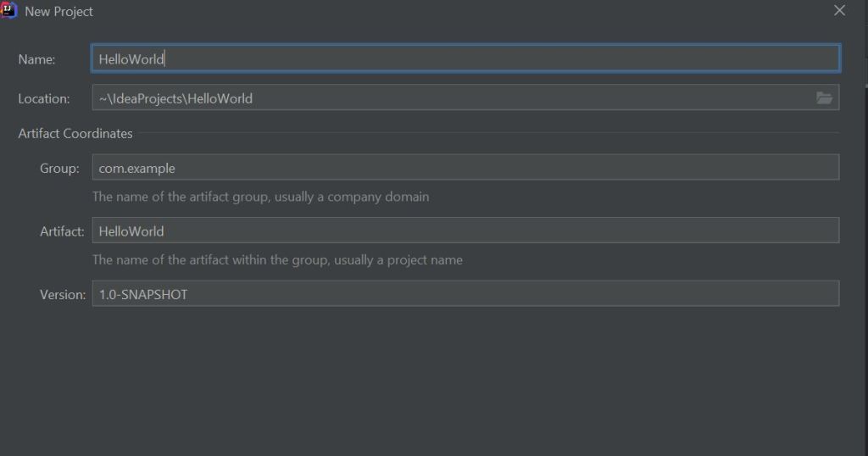
Task: Click the separator line beside Artifact Coordinates
Action: pyautogui.click(x=487, y=133)
